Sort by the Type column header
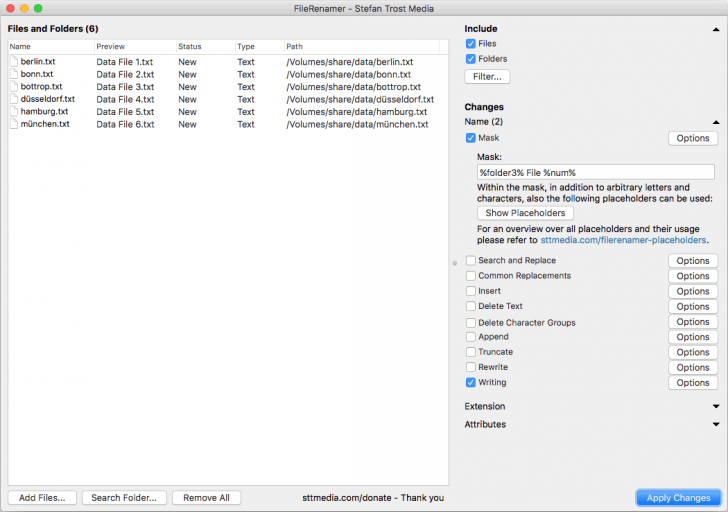 [x=259, y=46]
